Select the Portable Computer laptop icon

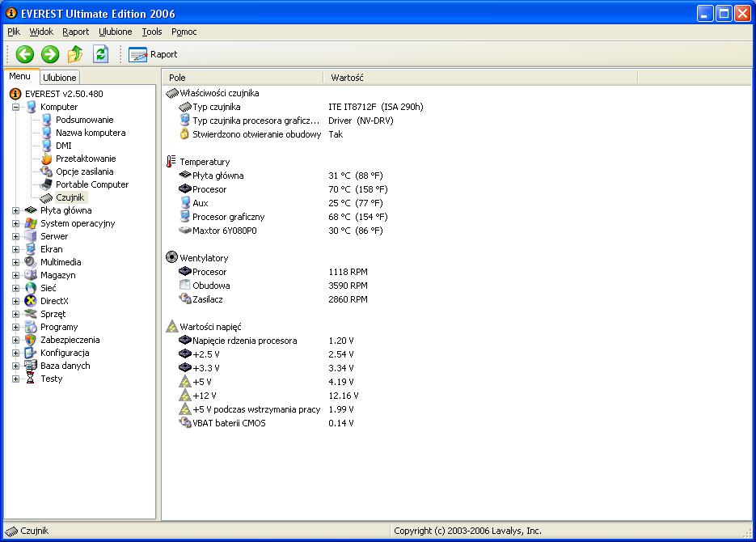tap(46, 184)
